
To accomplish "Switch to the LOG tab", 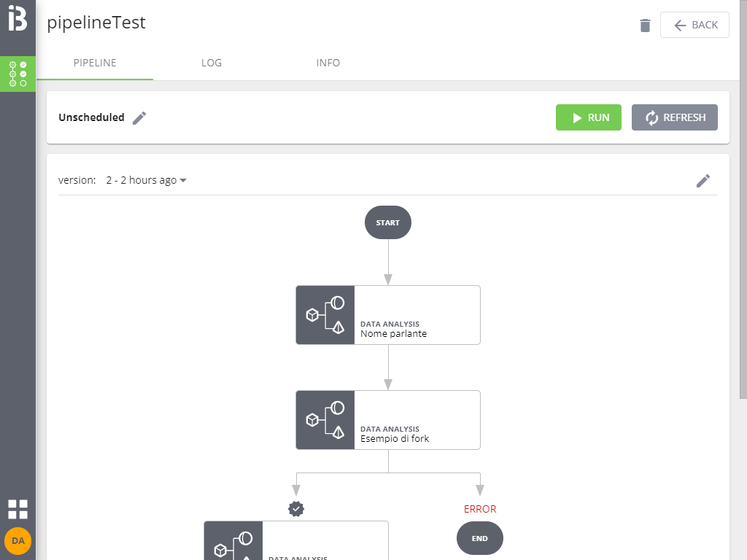I will (x=212, y=63).
